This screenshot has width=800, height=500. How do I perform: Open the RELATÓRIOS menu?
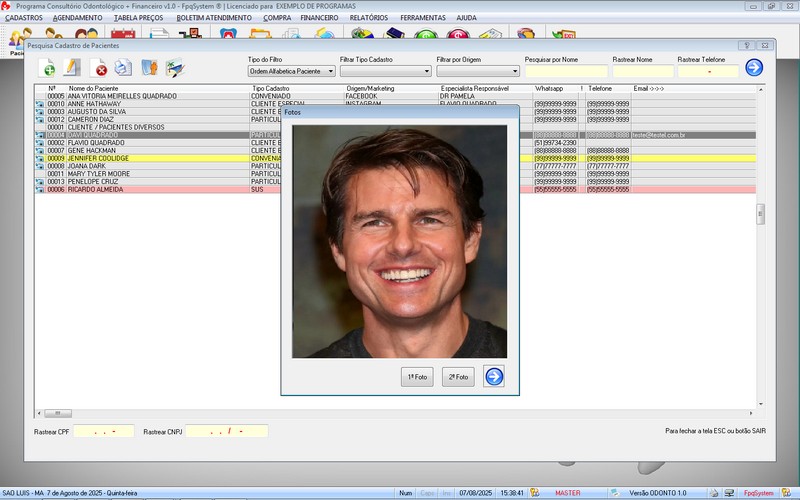(370, 18)
